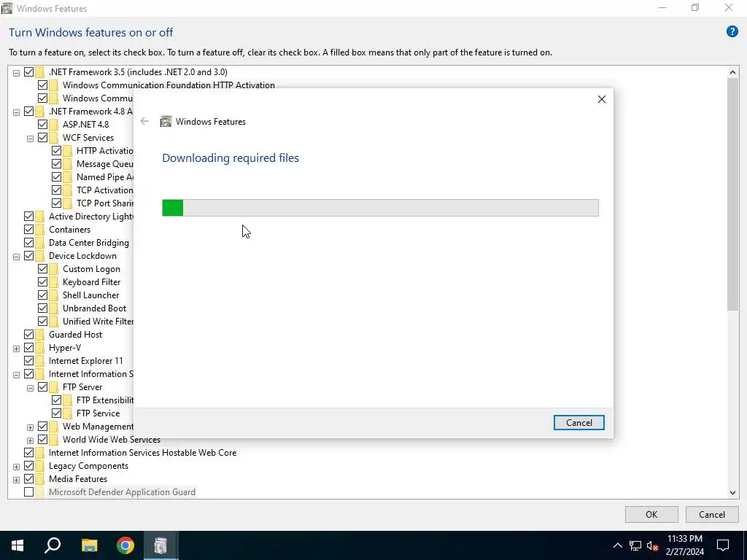
Task: Select Windows Communication Foundation HTTP Activation item
Action: pyautogui.click(x=169, y=85)
